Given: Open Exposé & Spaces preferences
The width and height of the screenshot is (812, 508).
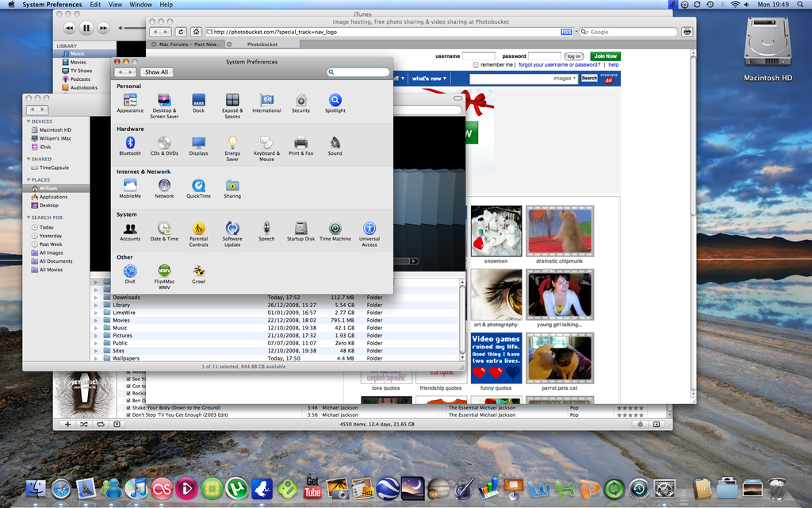Looking at the screenshot, I should (x=232, y=106).
